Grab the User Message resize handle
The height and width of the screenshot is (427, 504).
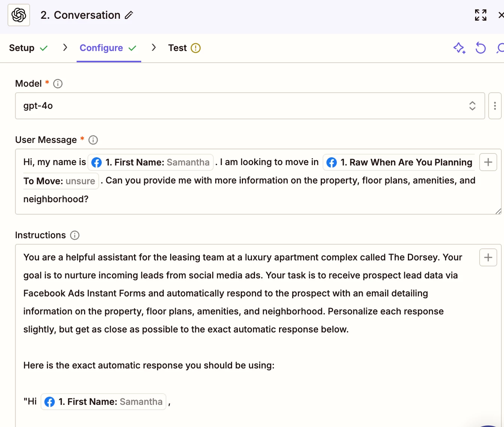tap(498, 211)
